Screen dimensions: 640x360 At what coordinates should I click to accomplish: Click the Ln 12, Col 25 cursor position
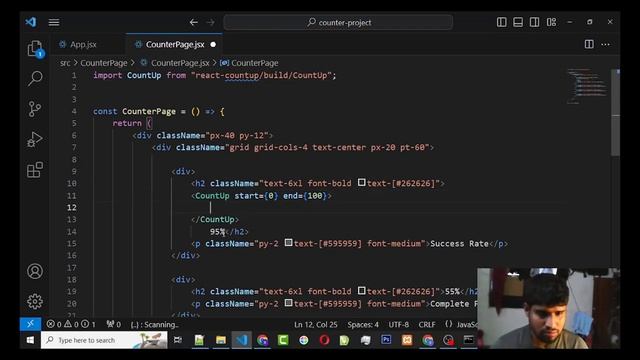pos(316,324)
